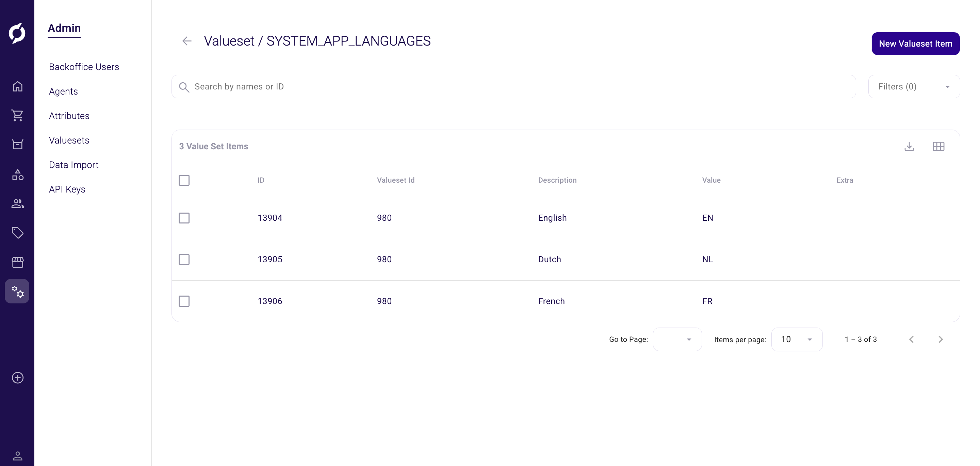980x466 pixels.
Task: Sort by Description column header
Action: click(557, 180)
